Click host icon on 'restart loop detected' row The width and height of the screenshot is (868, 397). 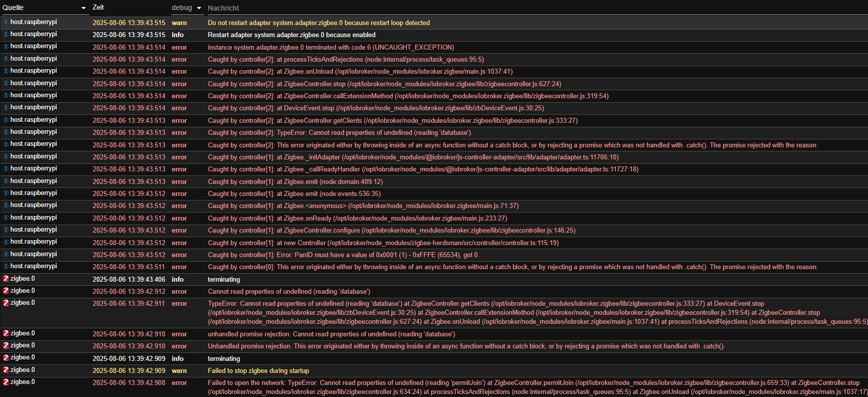pyautogui.click(x=6, y=22)
